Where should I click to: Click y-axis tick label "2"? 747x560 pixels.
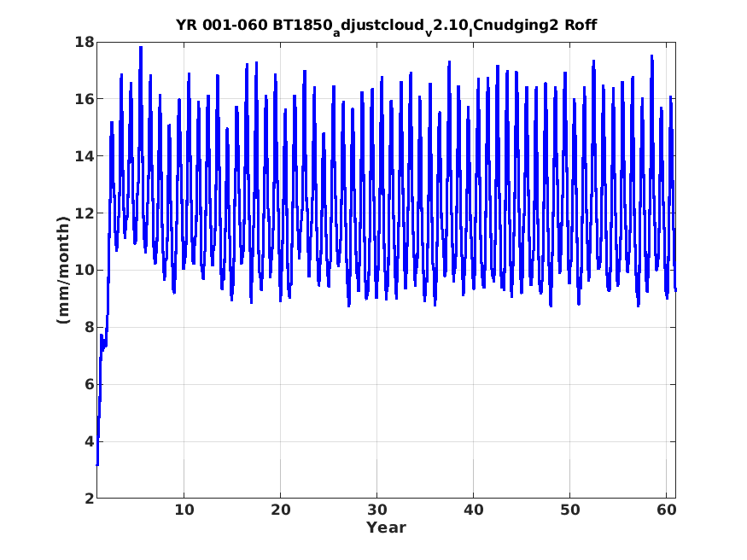pos(90,499)
